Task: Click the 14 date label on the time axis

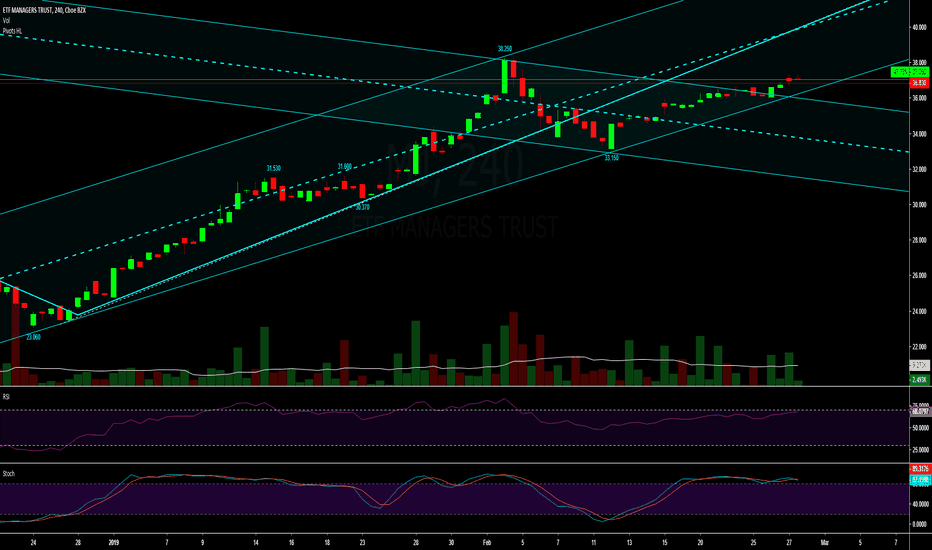Action: 256,542
